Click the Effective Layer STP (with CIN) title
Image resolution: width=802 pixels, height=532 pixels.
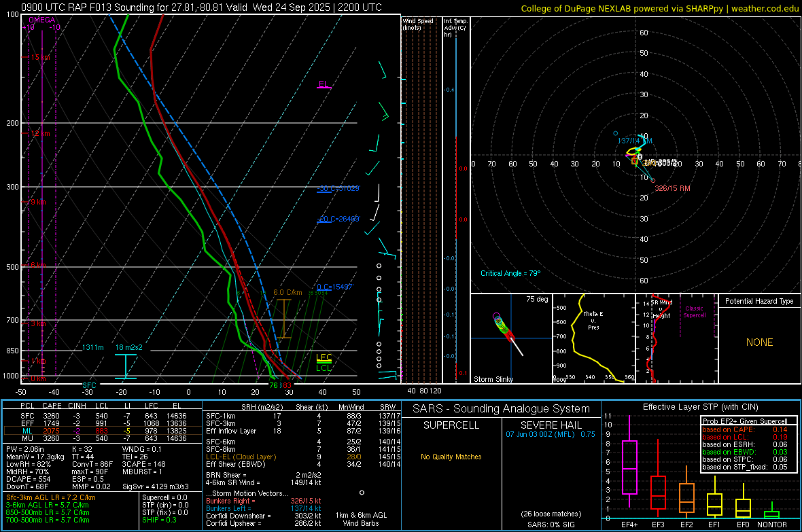[701, 407]
